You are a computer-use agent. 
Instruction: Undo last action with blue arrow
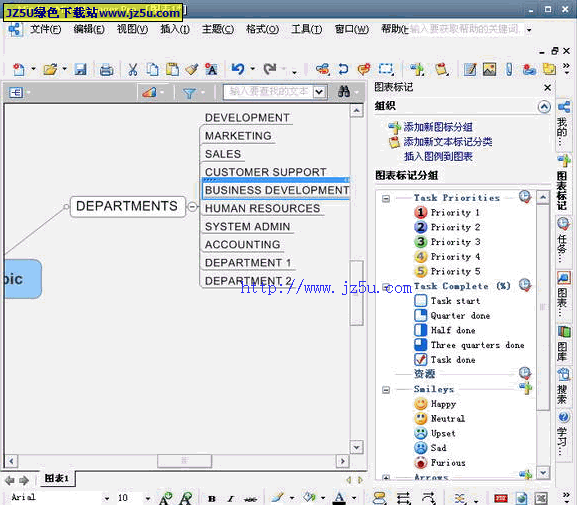click(238, 69)
